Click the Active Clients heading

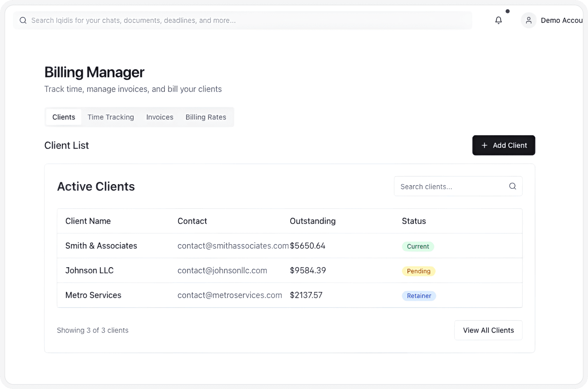[96, 186]
